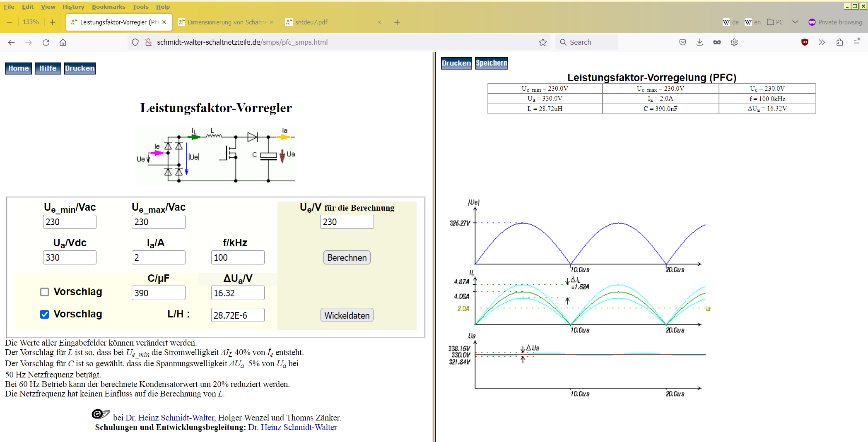Check the Vorschlag checkbox for C
The image size is (868, 442).
click(45, 292)
